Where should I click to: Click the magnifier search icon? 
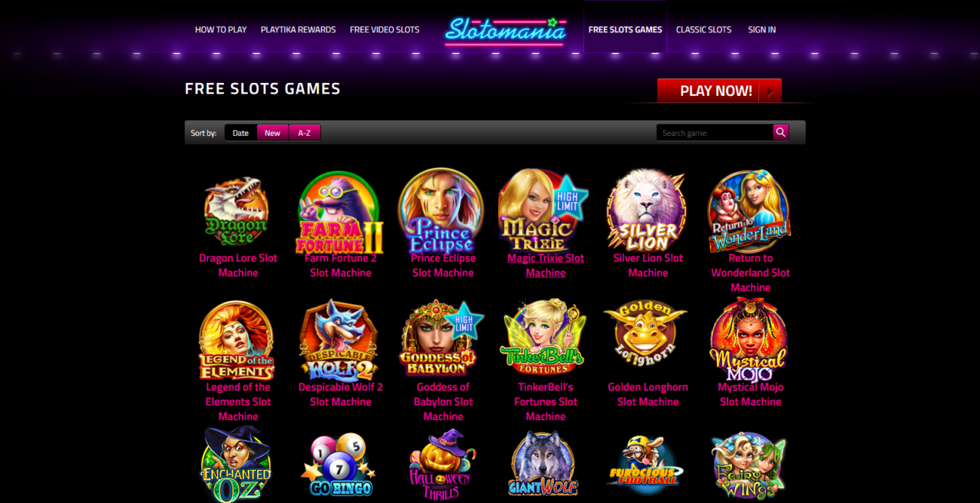tap(781, 133)
